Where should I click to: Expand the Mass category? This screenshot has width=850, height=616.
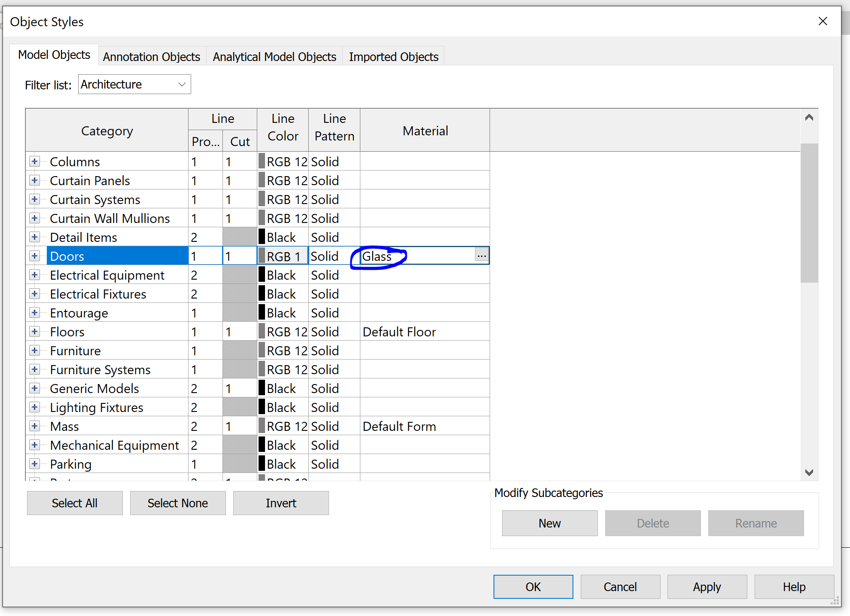click(35, 426)
